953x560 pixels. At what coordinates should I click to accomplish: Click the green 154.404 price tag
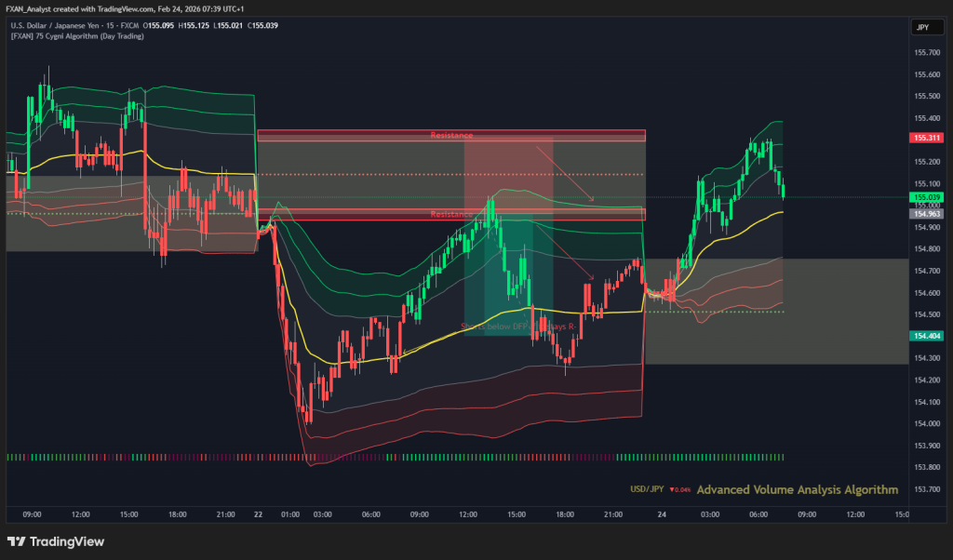[927, 336]
